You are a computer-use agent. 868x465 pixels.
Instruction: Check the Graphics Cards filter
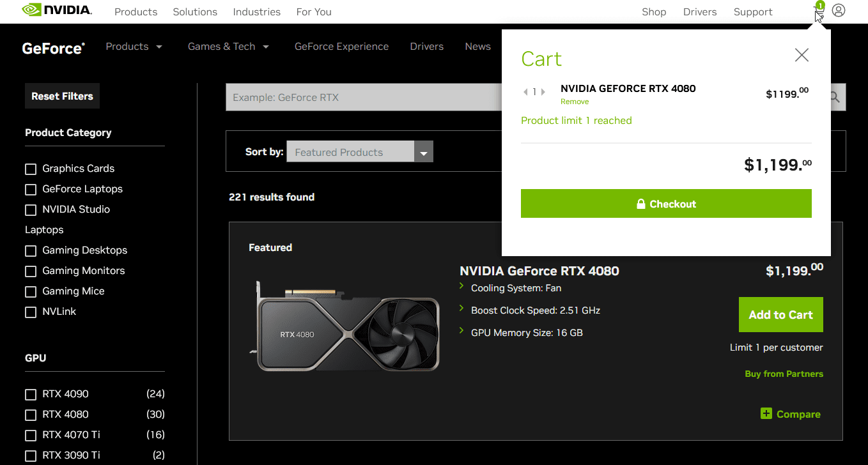click(31, 169)
